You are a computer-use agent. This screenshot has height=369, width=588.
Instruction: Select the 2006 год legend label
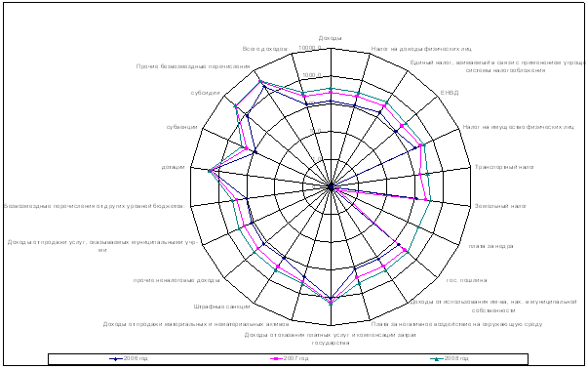pyautogui.click(x=136, y=358)
